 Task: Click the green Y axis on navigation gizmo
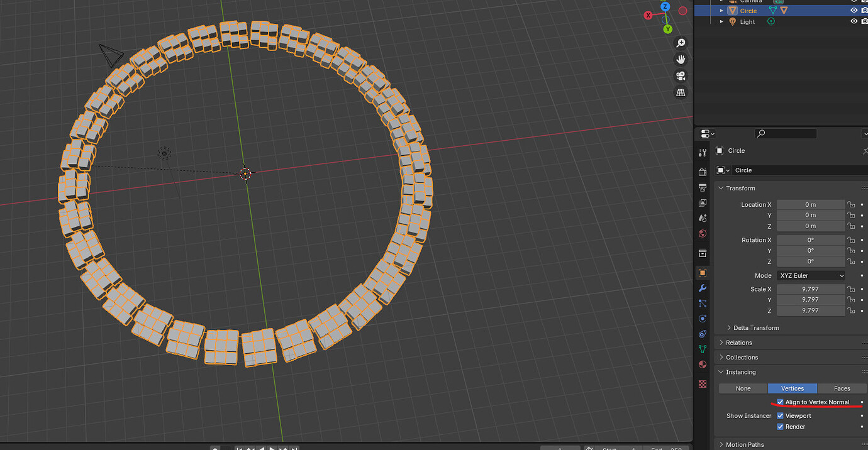(667, 29)
